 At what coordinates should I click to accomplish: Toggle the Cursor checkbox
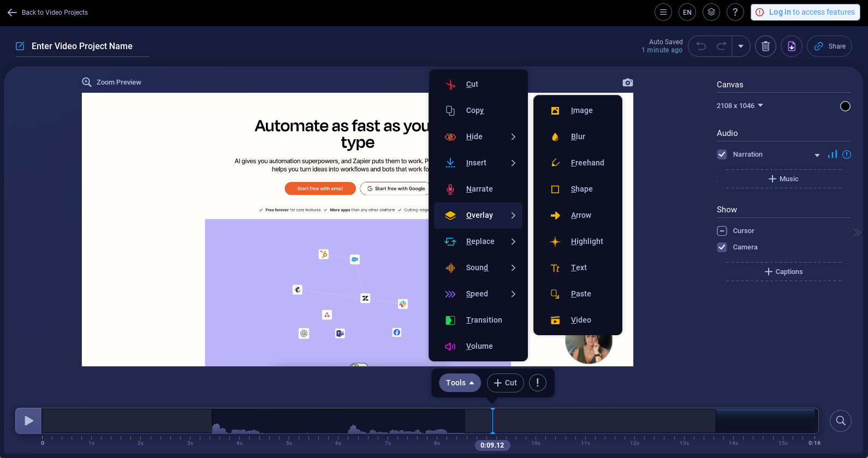[x=722, y=231]
